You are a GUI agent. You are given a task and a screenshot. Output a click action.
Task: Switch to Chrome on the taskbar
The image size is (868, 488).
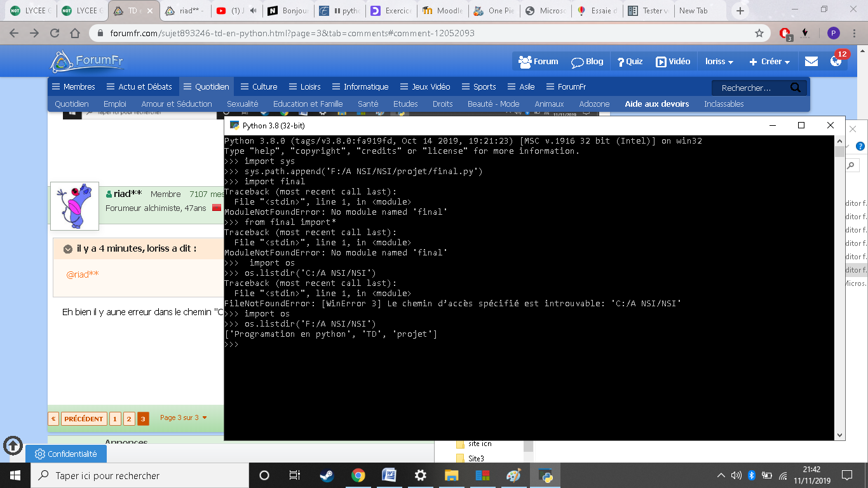pos(358,475)
